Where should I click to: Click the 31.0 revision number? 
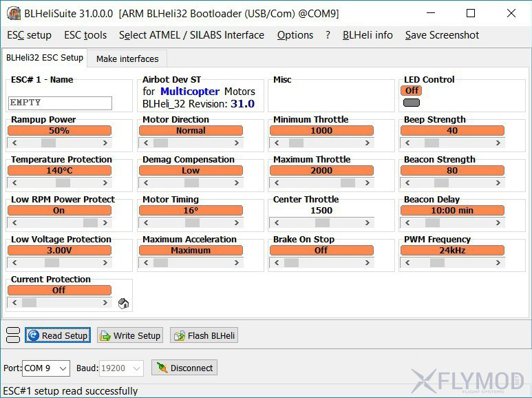(x=242, y=103)
